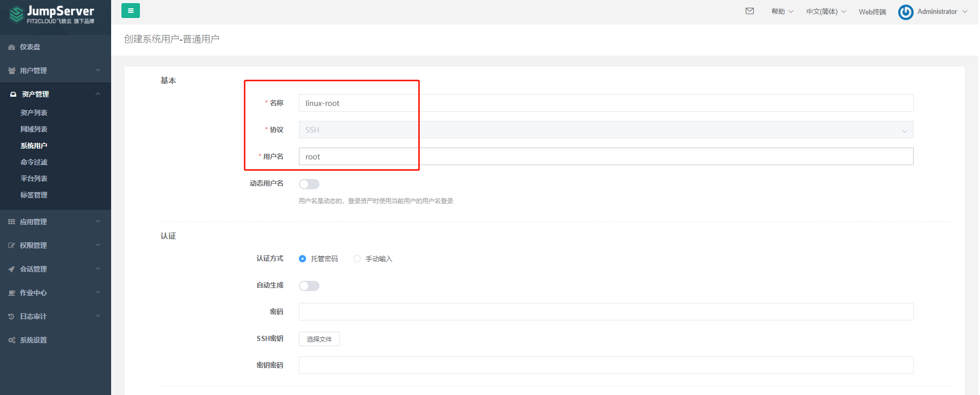Viewport: 980px width, 395px height.
Task: Expand the 应用管理 menu chevron
Action: tap(98, 222)
